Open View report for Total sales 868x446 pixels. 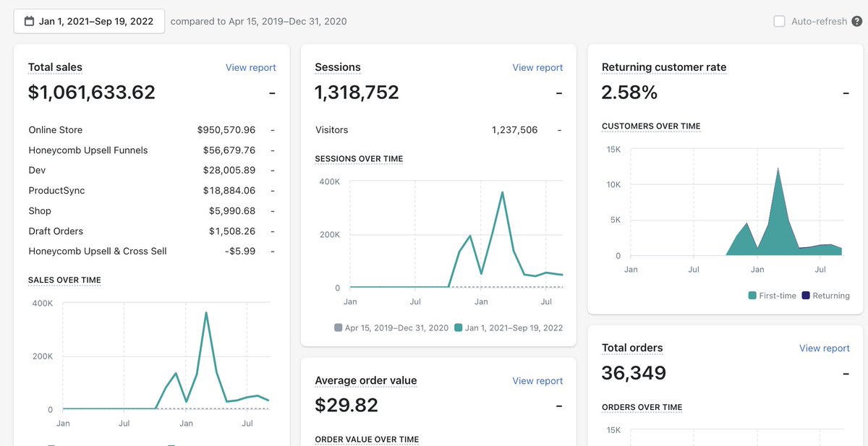[250, 67]
